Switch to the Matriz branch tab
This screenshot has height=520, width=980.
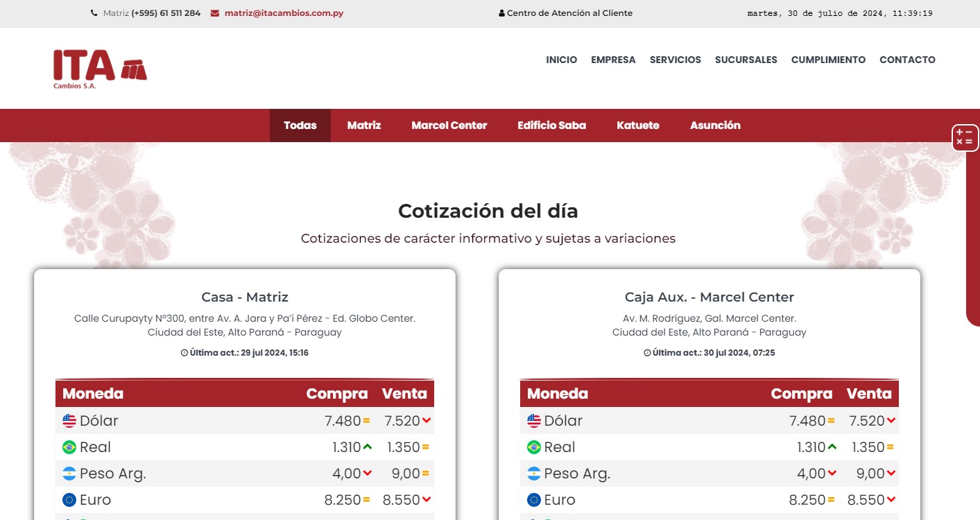tap(364, 125)
